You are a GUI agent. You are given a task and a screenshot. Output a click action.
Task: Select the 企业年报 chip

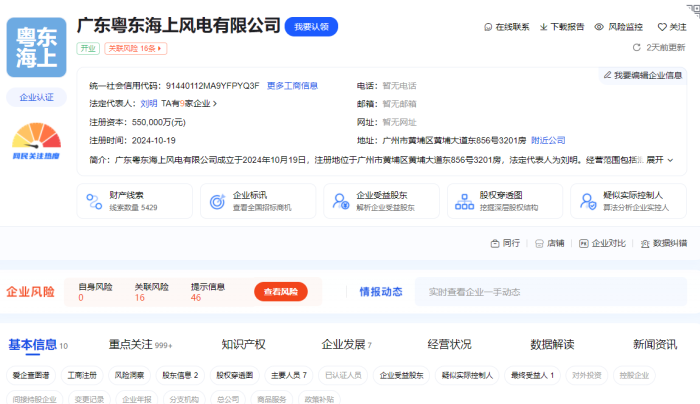pos(137,399)
